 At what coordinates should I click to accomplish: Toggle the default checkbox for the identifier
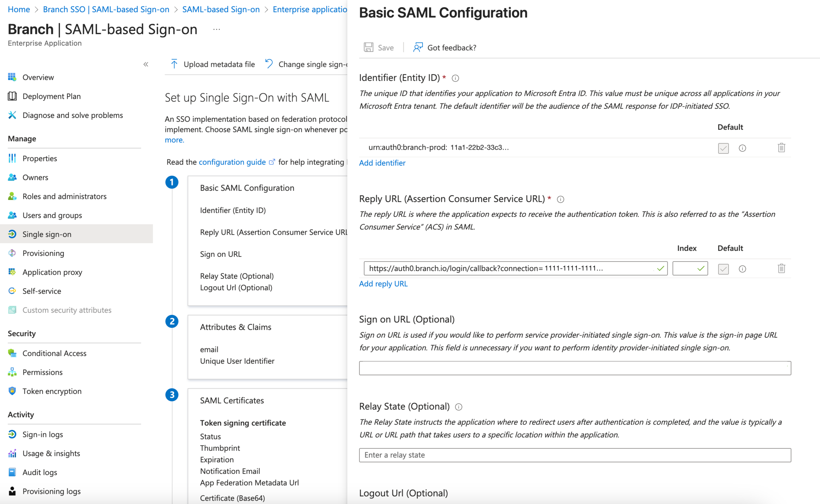point(723,148)
